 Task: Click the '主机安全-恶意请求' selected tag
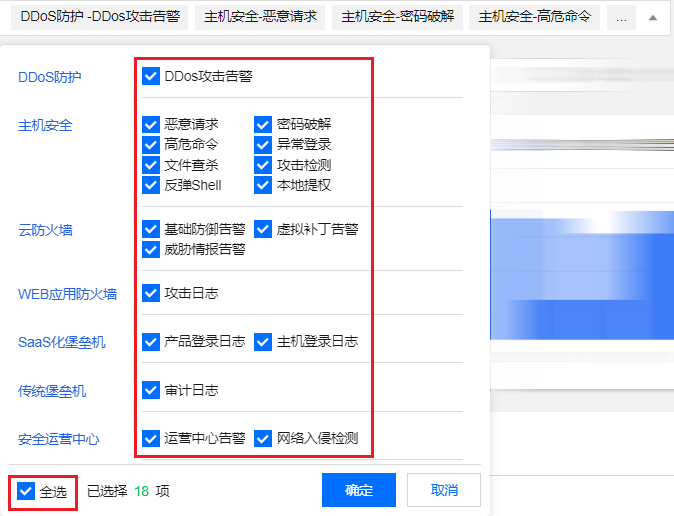(260, 17)
